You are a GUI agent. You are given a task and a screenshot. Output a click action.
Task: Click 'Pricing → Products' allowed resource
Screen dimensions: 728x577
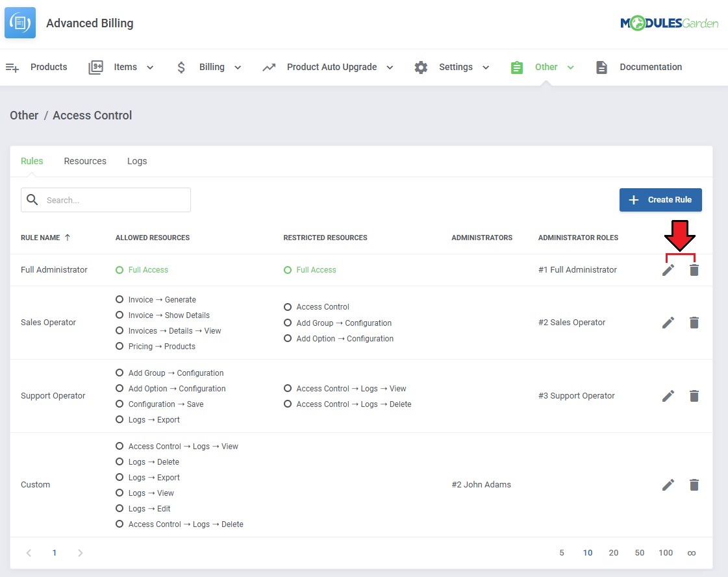tap(162, 347)
